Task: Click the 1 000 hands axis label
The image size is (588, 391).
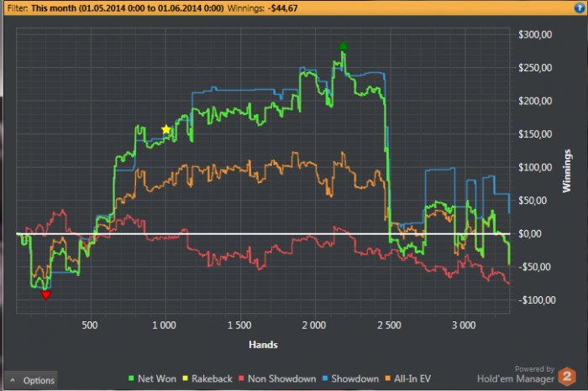Action: tap(165, 325)
